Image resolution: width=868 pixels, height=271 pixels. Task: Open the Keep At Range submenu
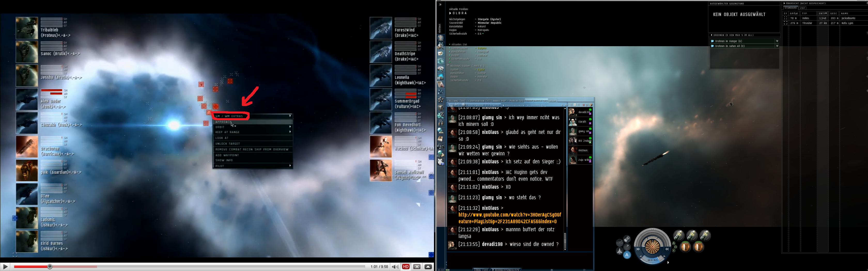tap(252, 132)
